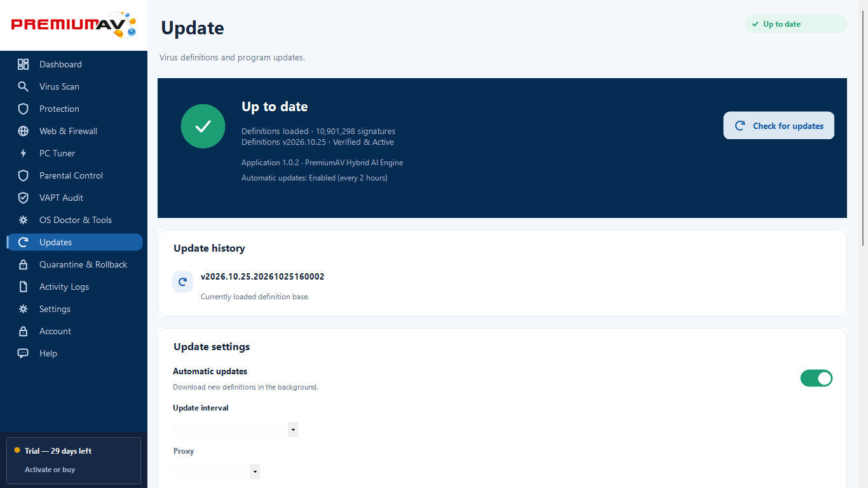Screen dimensions: 868x488
Task: Click the Quarantine & Rollback lock icon
Action: (x=24, y=264)
